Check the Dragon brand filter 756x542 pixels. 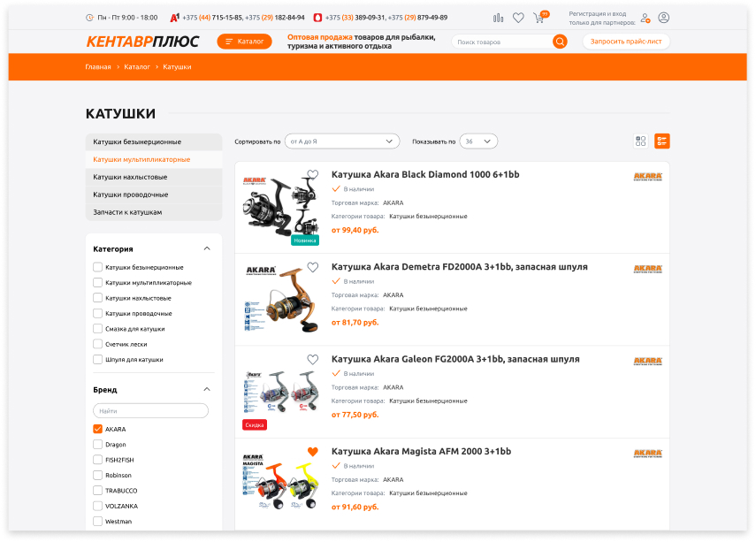[98, 444]
